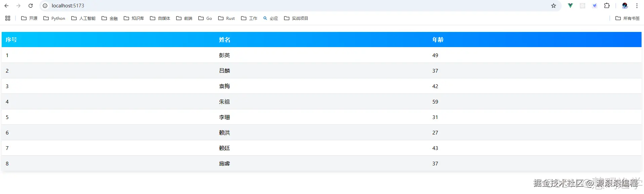Open the Go bookmark folder
The height and width of the screenshot is (194, 644).
click(x=205, y=18)
